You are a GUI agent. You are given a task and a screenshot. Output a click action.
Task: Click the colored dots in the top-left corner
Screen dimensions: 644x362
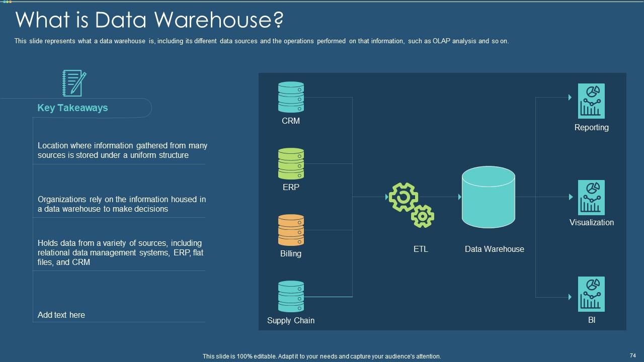(x=7, y=2)
